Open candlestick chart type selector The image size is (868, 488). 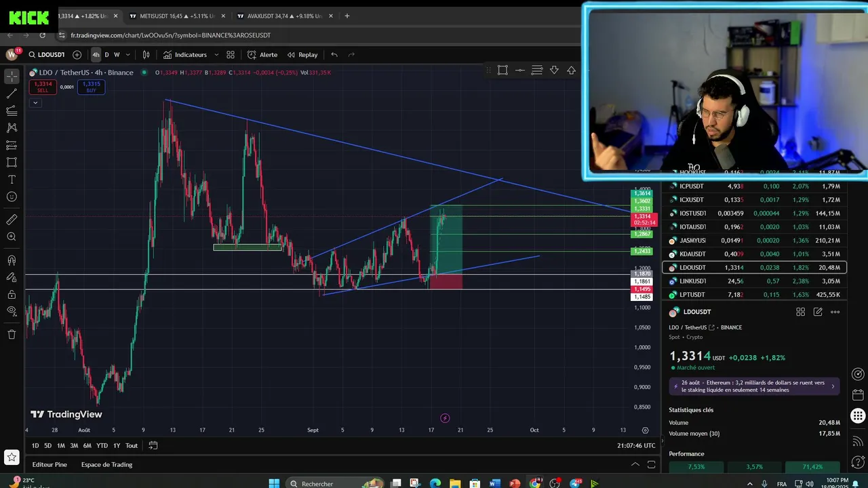[x=146, y=55]
